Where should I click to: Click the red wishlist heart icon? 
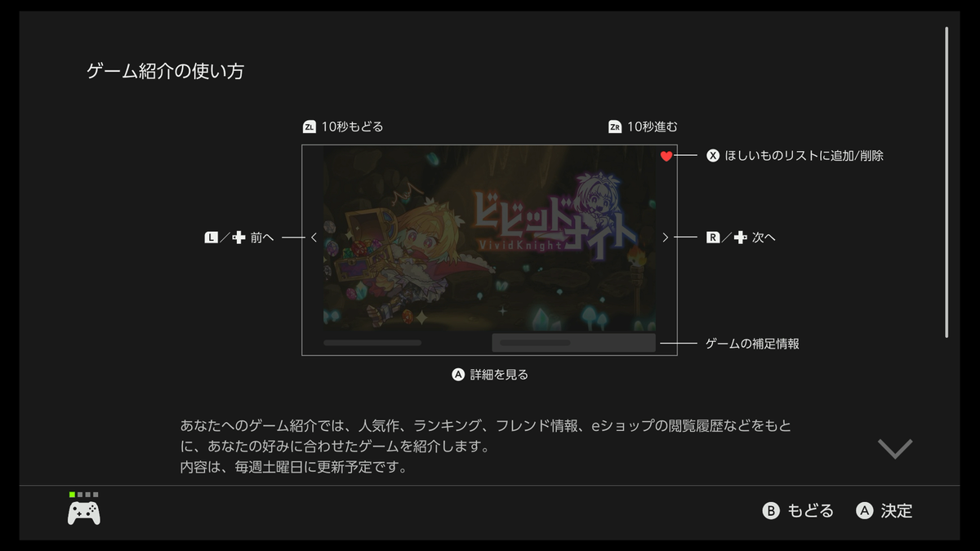(x=666, y=156)
